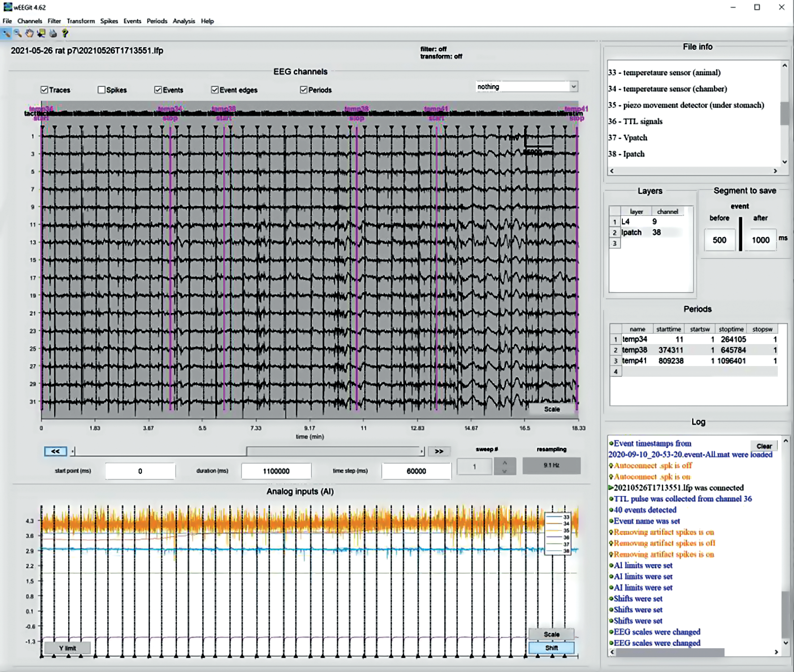Jump backward with the << button
Image resolution: width=794 pixels, height=672 pixels.
[56, 451]
